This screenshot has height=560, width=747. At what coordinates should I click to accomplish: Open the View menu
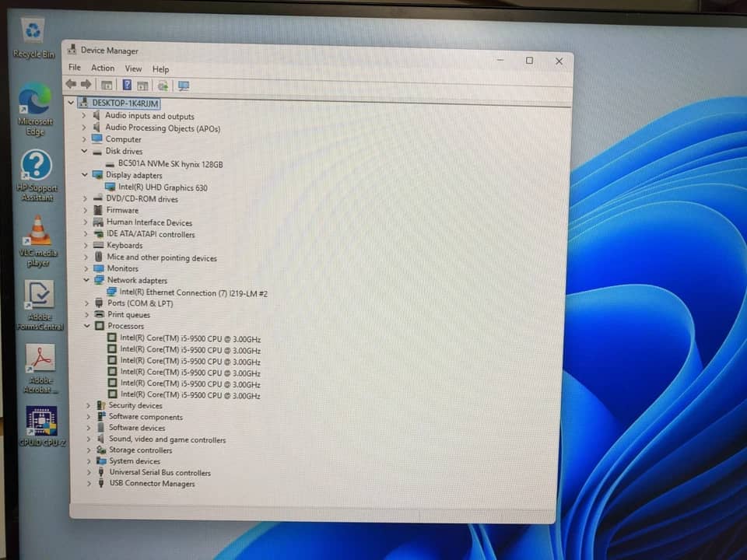point(133,68)
